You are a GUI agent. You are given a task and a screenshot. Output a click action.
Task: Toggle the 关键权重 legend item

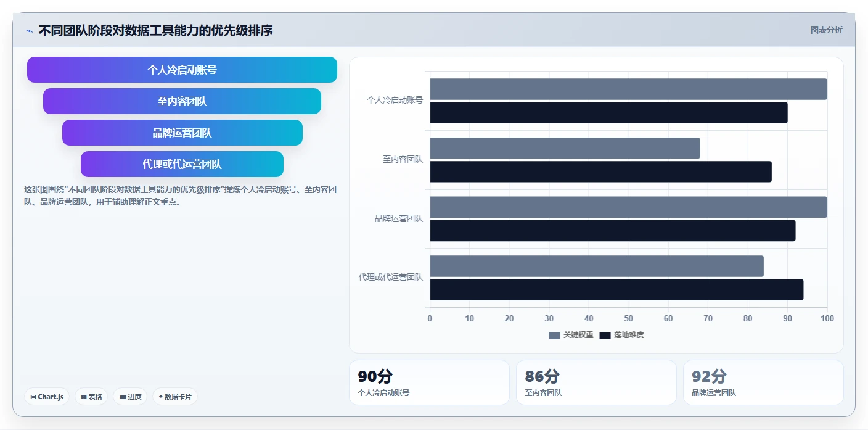pyautogui.click(x=571, y=335)
